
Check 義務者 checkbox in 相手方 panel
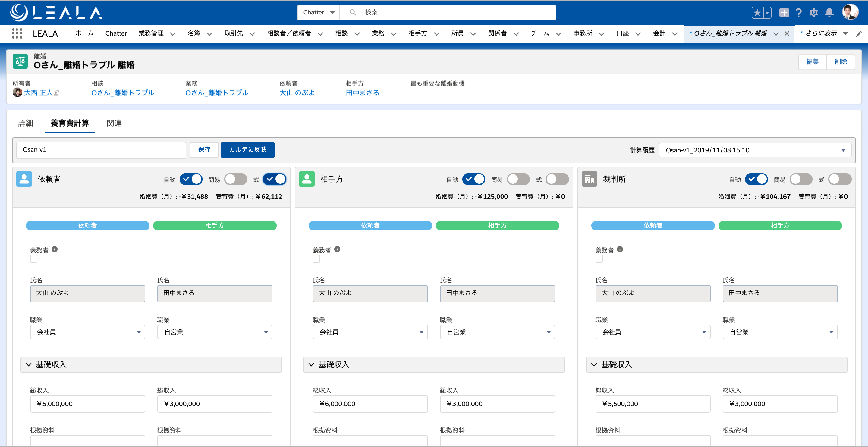tap(316, 259)
